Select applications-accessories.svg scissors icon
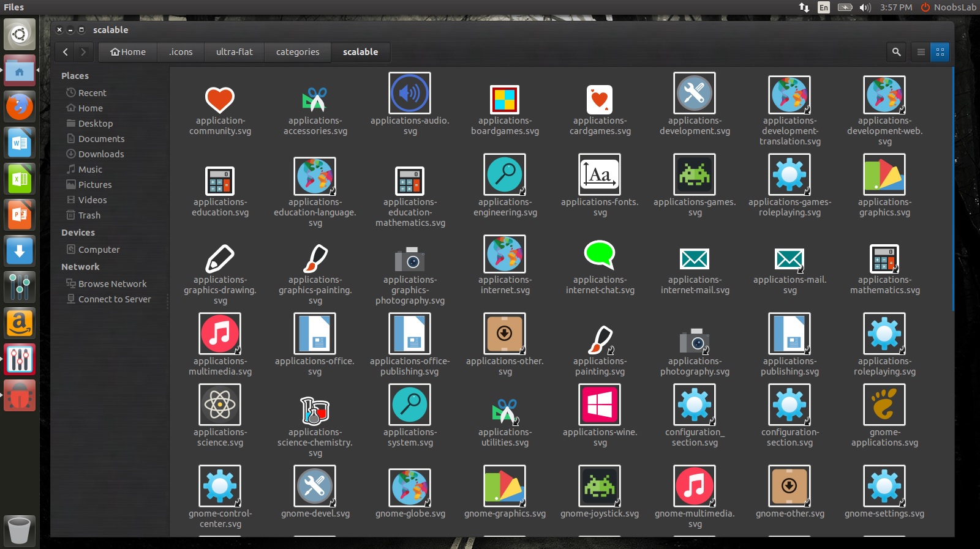980x549 pixels. tap(315, 99)
